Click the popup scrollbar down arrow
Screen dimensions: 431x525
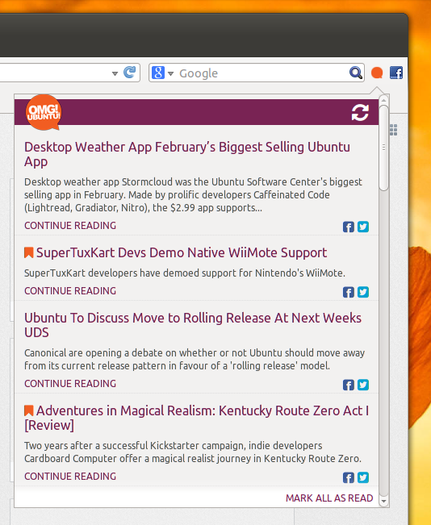click(384, 501)
